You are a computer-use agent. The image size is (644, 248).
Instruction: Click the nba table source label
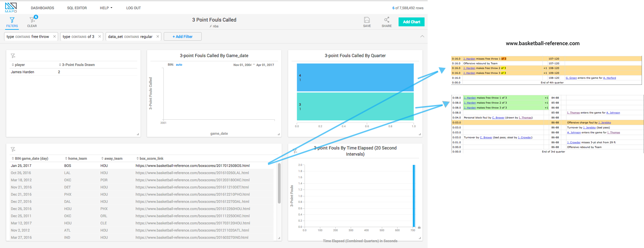tap(214, 26)
